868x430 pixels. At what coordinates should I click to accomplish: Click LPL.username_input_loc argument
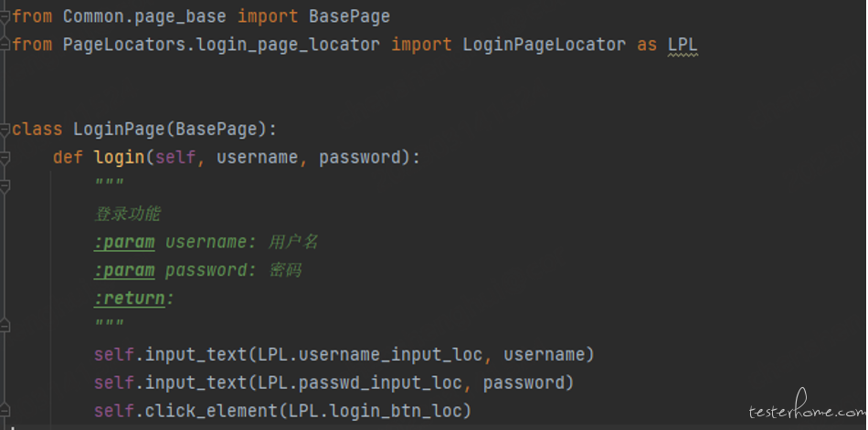370,354
